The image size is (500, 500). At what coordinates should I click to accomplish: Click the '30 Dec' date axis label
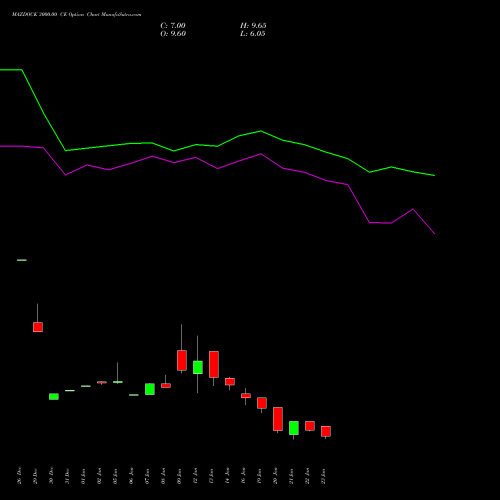51,476
